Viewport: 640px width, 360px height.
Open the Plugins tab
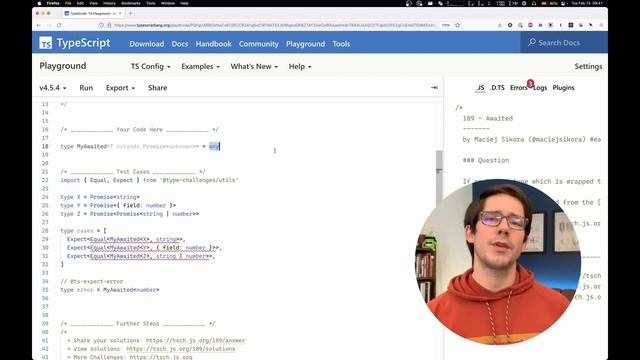563,88
